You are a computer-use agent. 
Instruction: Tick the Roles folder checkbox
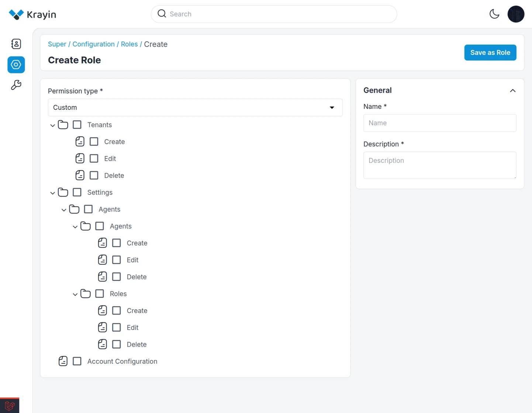click(x=100, y=294)
